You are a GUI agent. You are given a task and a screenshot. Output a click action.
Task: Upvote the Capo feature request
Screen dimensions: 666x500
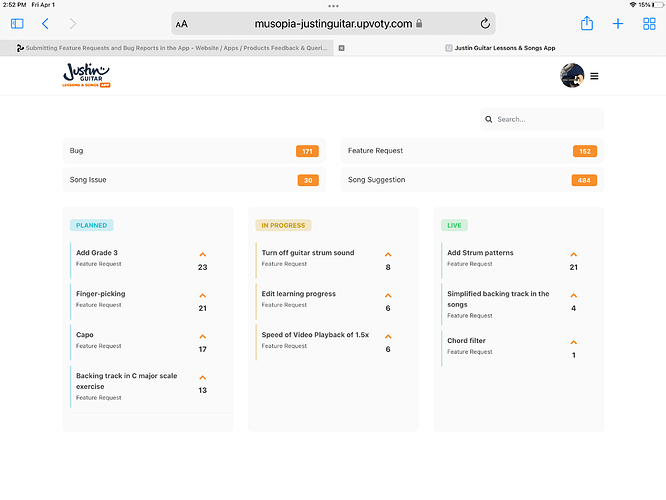[202, 337]
